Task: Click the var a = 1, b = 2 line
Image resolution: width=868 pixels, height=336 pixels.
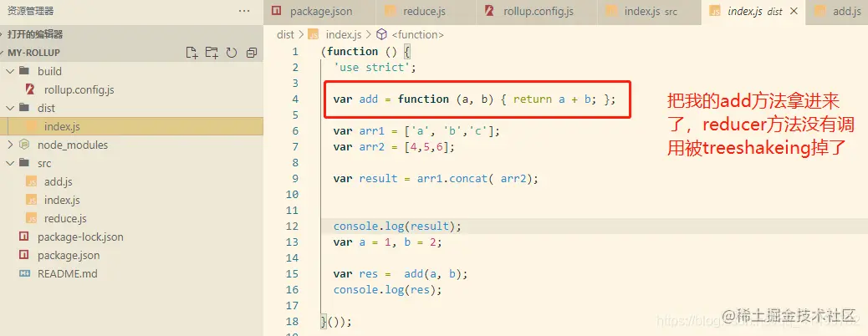Action: (x=387, y=242)
